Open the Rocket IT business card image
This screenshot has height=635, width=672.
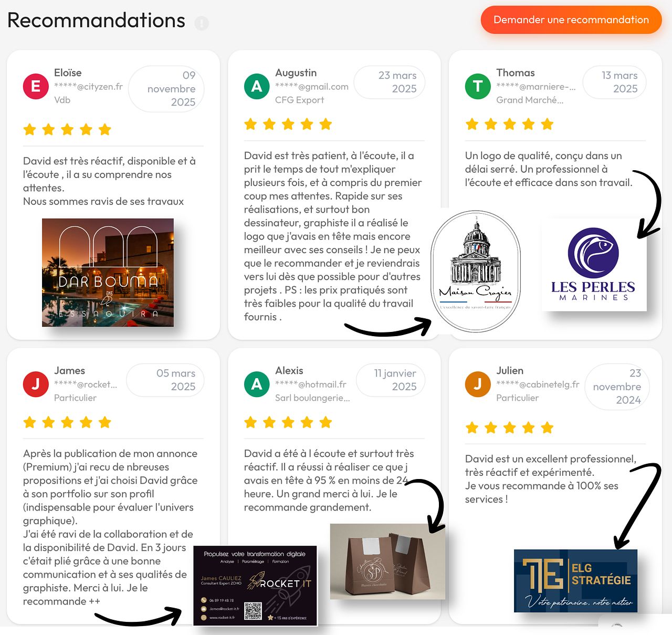[x=255, y=586]
